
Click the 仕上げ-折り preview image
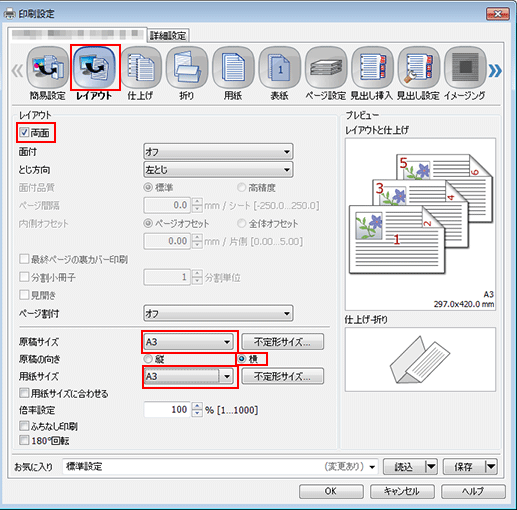pos(420,359)
